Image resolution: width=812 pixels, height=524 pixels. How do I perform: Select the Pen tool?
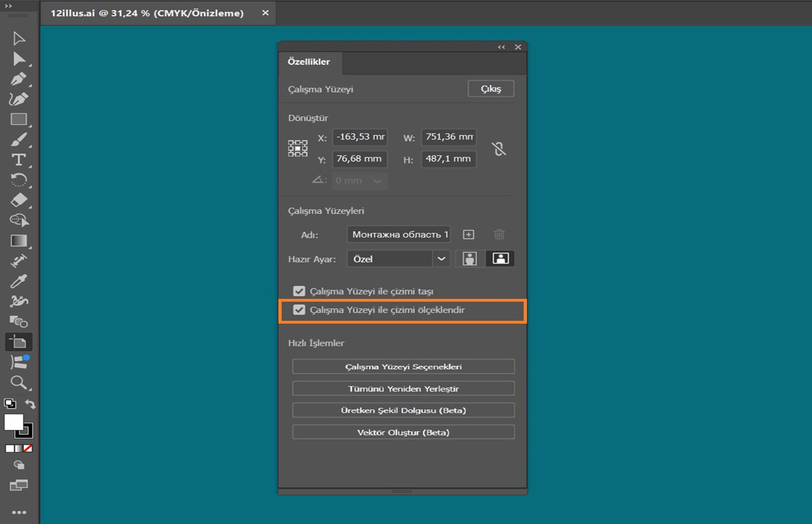(x=19, y=79)
